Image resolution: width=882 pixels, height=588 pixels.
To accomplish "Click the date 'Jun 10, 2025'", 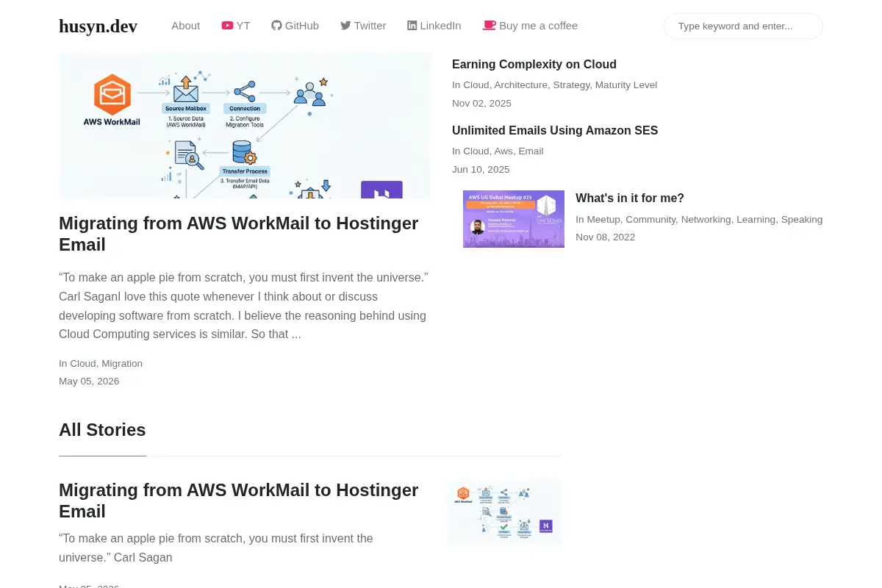I will [481, 169].
